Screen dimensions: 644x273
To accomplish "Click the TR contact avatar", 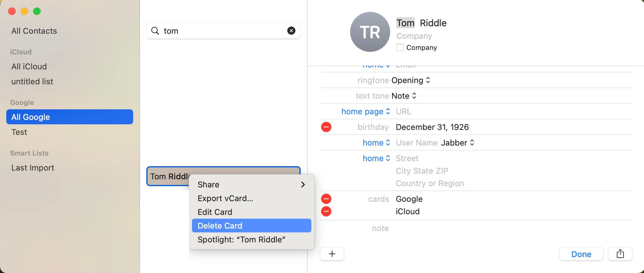I will click(x=370, y=32).
